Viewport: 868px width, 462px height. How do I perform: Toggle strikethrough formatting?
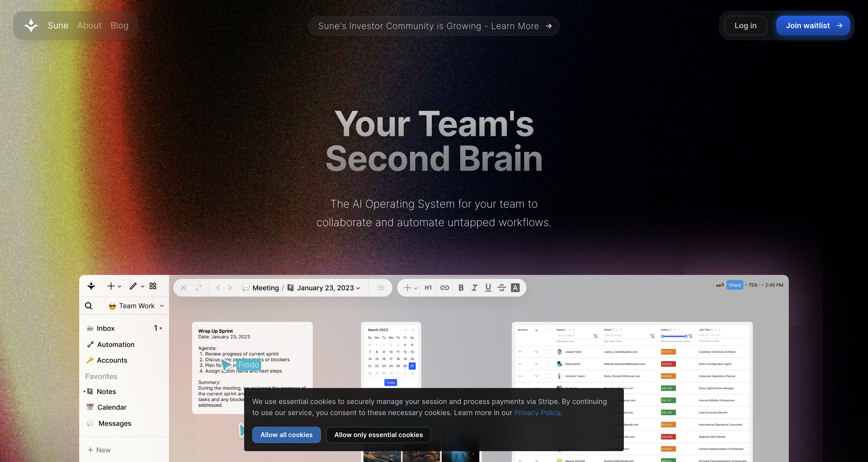point(502,288)
